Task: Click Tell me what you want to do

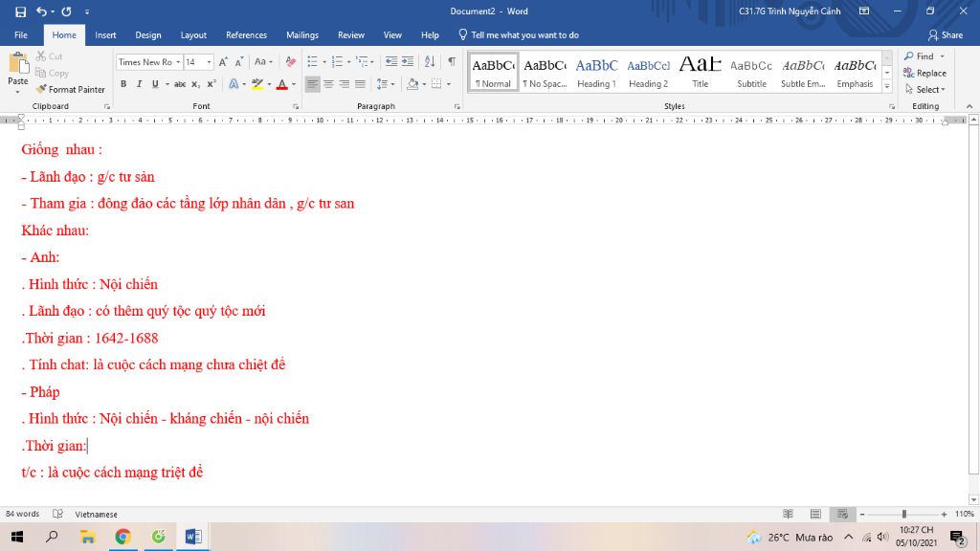Action: coord(518,35)
